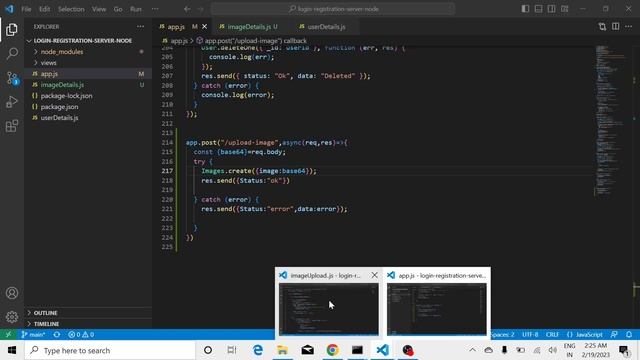640x360 pixels.
Task: Open imageDetails.js in the Explorer tree
Action: pos(62,85)
